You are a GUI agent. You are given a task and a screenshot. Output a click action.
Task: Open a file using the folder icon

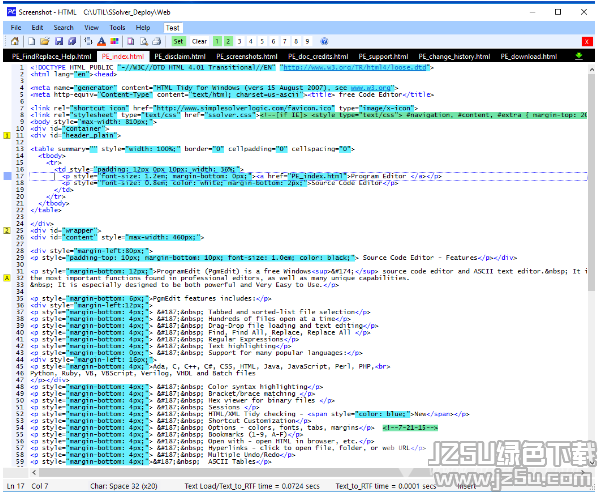[45, 41]
